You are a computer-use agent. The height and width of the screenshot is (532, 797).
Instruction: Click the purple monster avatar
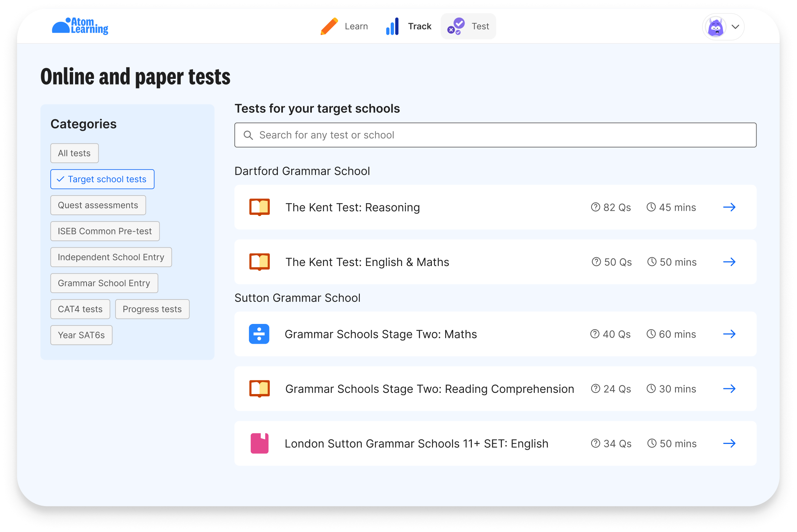[x=715, y=27]
